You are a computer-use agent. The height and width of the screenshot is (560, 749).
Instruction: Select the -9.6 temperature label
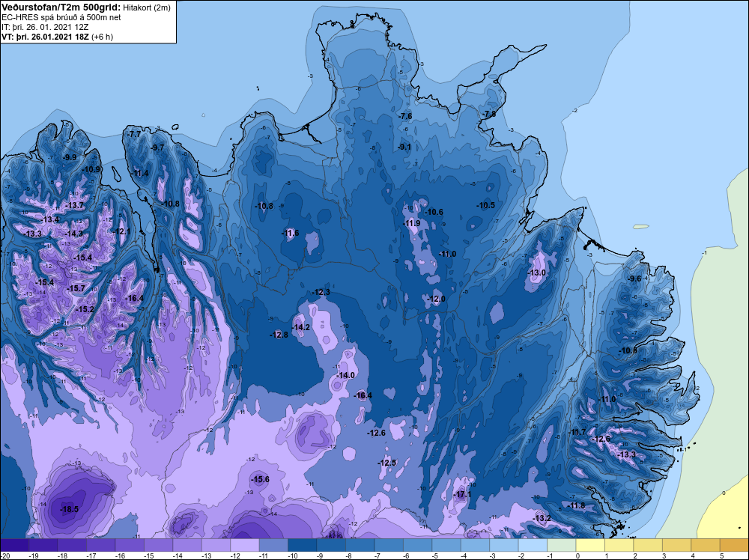(634, 279)
